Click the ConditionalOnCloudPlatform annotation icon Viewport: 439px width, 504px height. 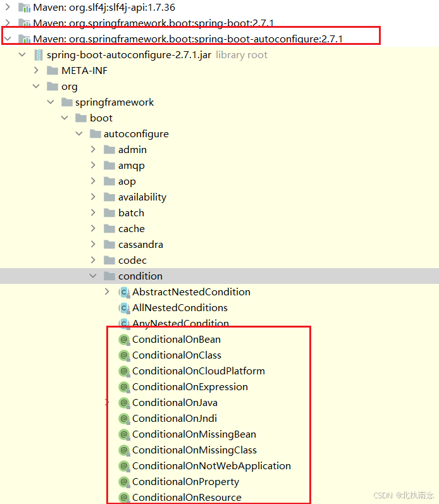click(x=124, y=371)
